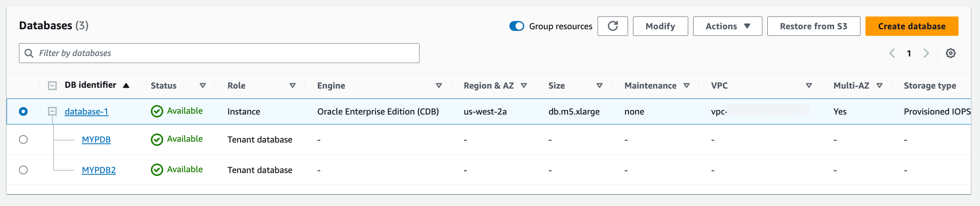Open the Actions dropdown menu
This screenshot has height=206, width=980.
click(727, 26)
